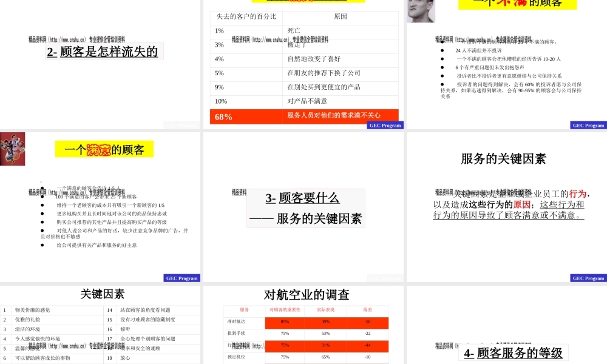Select '在朋友的推荐下换了公司' row text
607x364 pixels.
pos(324,73)
